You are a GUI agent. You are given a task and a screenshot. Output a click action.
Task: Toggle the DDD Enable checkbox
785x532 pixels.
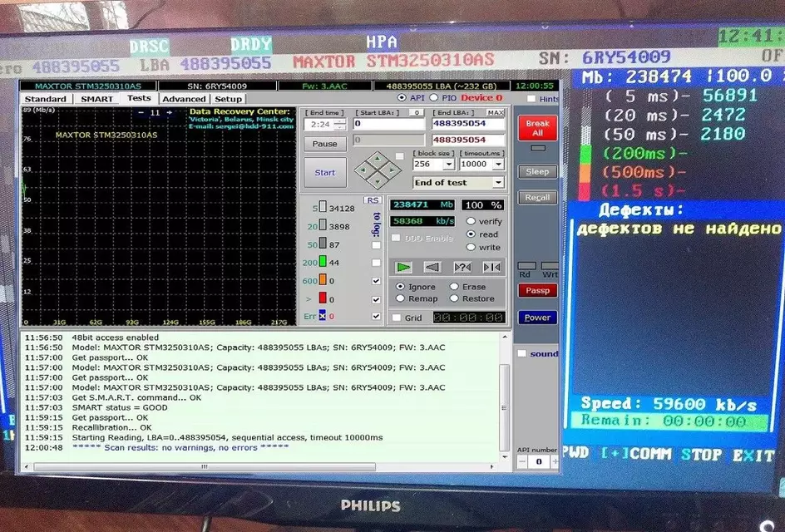pos(396,238)
